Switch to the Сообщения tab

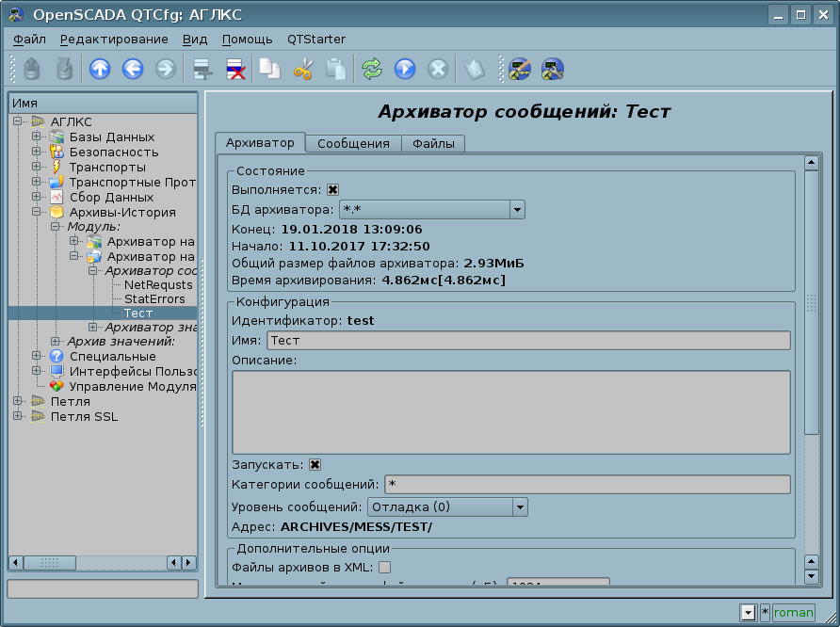click(x=353, y=143)
